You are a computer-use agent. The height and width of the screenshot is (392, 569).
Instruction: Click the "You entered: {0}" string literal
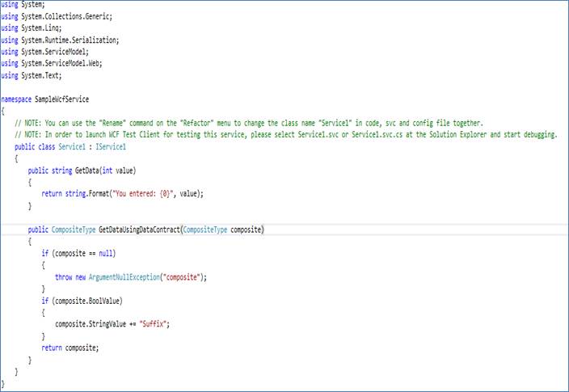point(141,193)
